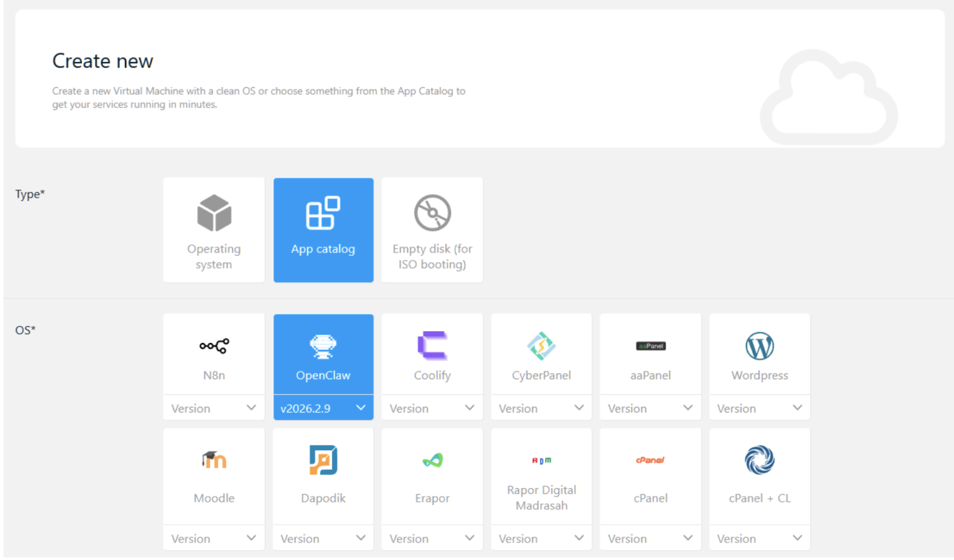Open the cPanel + CL Version dropdown

click(760, 538)
